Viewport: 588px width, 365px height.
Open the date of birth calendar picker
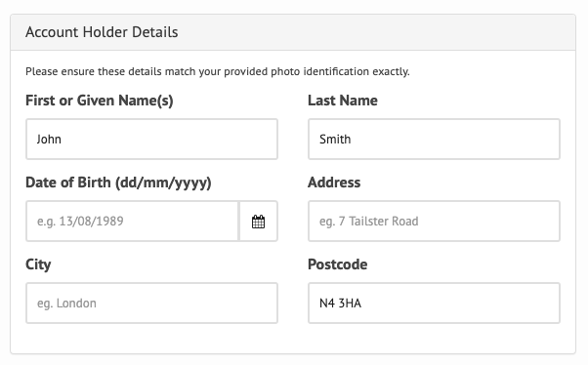click(259, 222)
